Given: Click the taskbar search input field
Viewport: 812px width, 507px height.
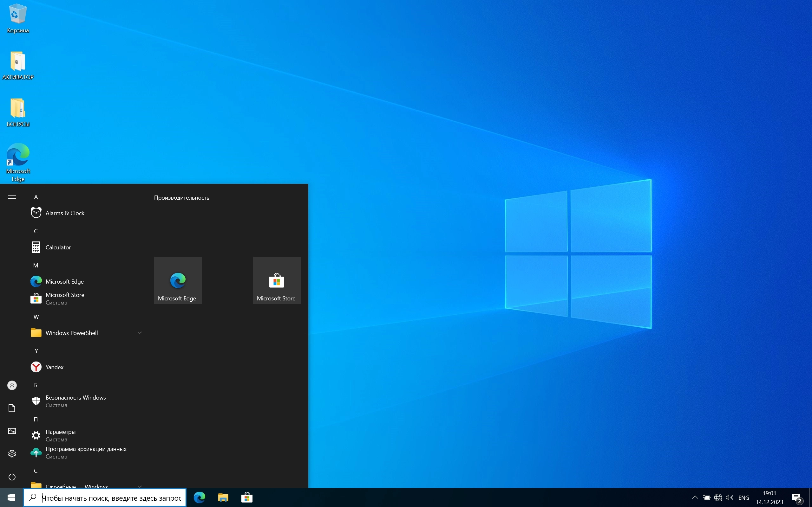Looking at the screenshot, I should pyautogui.click(x=111, y=498).
